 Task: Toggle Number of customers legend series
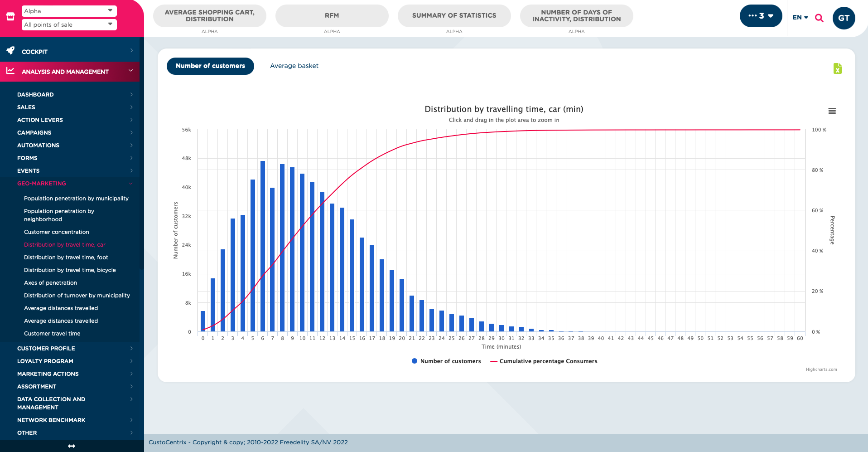446,361
